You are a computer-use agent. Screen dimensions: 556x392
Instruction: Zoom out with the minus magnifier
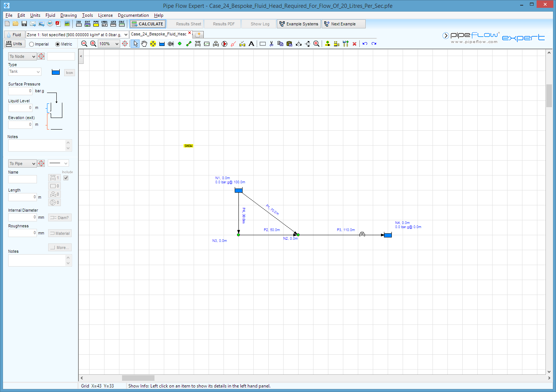pyautogui.click(x=84, y=44)
